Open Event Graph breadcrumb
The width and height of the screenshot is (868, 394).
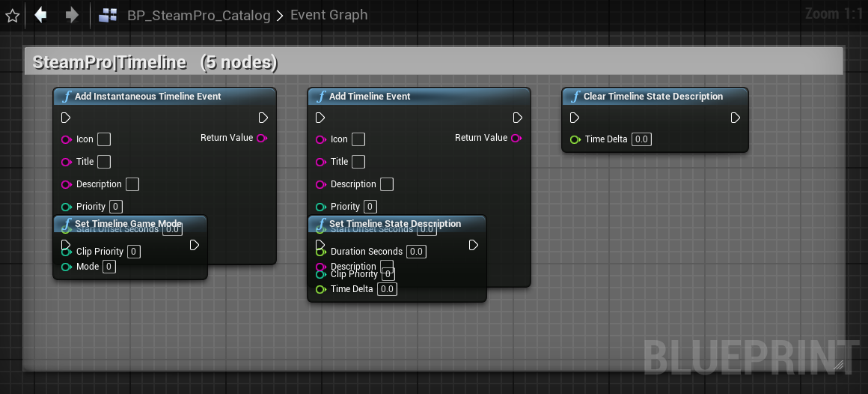(328, 15)
